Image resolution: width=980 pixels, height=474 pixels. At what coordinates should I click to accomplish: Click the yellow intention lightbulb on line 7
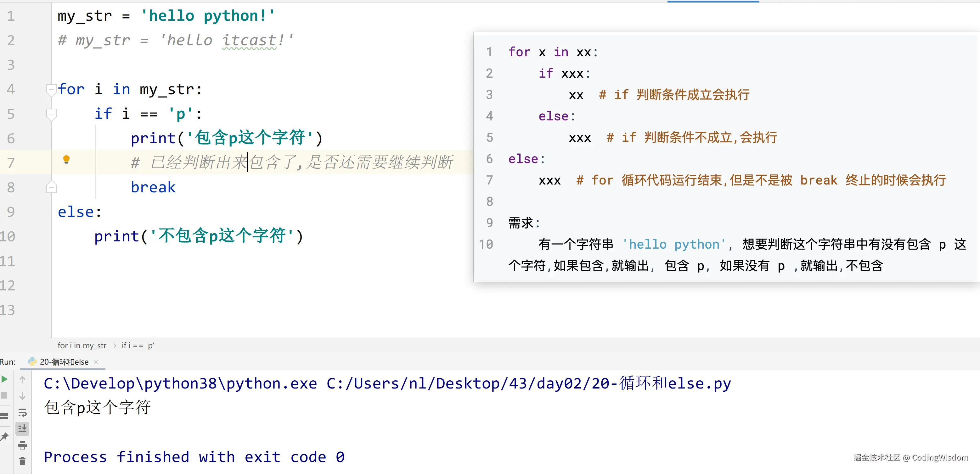(x=66, y=160)
